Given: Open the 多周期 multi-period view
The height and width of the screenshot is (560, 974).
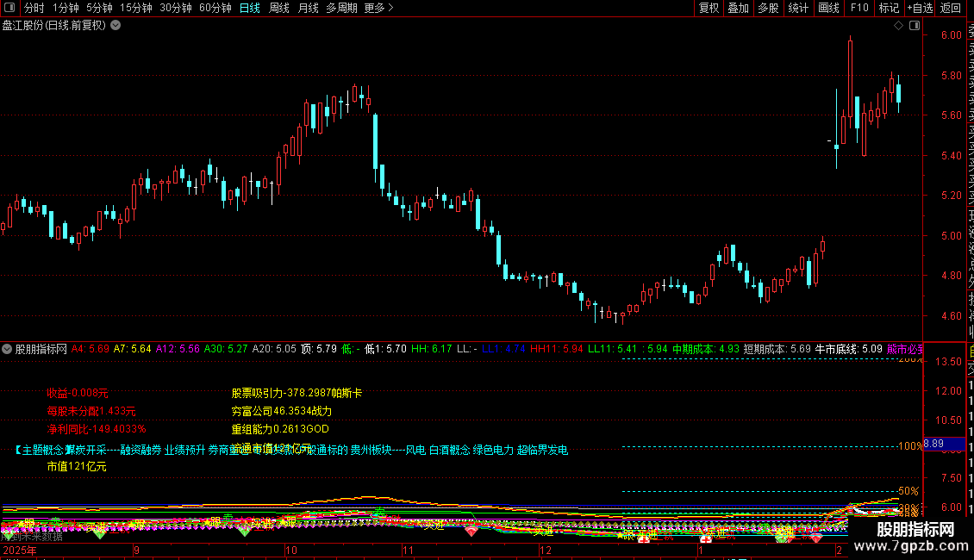Looking at the screenshot, I should click(x=341, y=8).
